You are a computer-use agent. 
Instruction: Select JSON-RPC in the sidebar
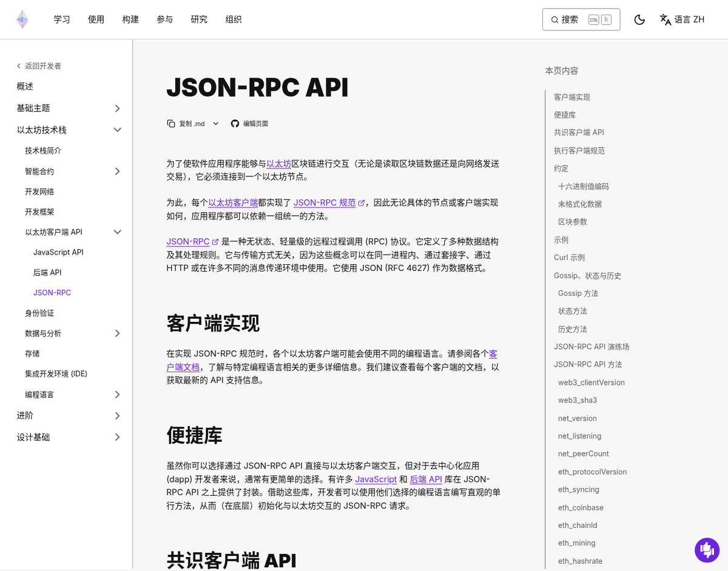click(x=52, y=293)
